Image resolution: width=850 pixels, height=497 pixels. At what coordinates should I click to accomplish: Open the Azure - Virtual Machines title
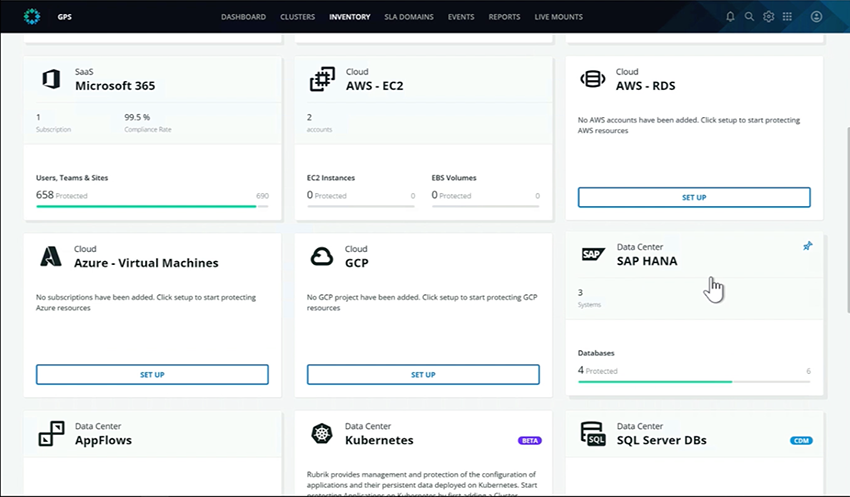pos(146,263)
